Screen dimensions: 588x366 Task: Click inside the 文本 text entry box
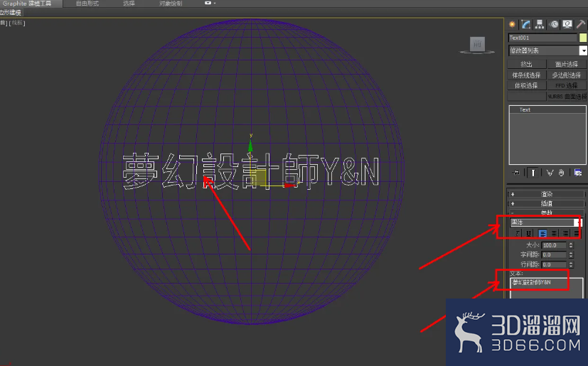pos(546,288)
